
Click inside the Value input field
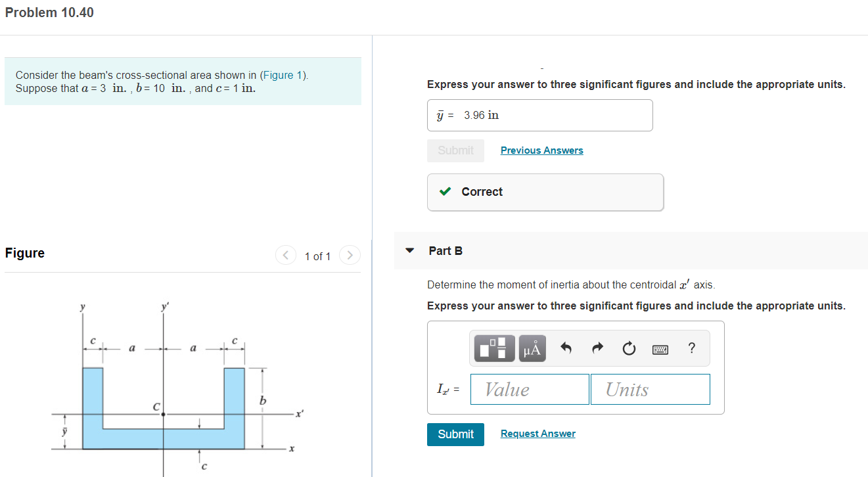tap(530, 389)
